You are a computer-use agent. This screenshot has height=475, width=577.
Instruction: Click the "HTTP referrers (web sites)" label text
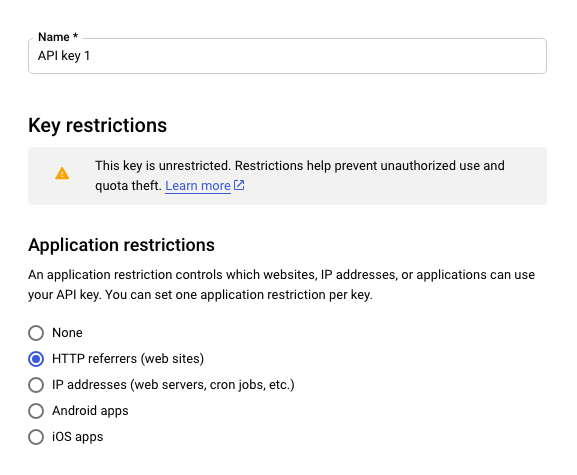128,359
